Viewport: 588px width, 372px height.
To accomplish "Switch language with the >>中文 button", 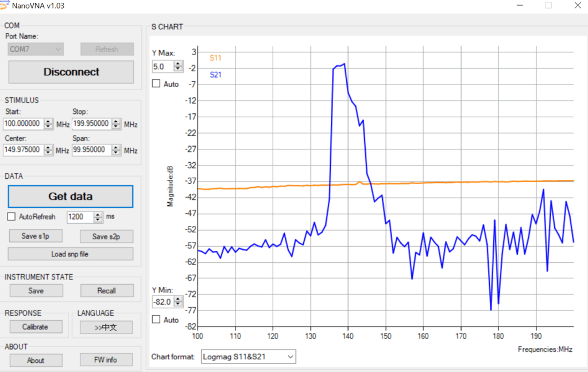I will [106, 327].
